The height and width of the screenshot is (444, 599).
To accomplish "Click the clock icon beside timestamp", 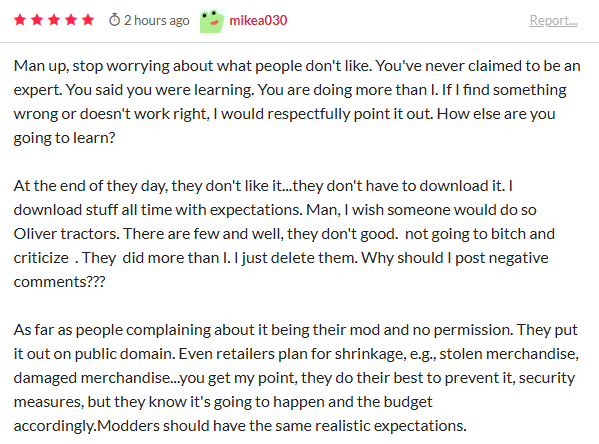I will pos(114,20).
